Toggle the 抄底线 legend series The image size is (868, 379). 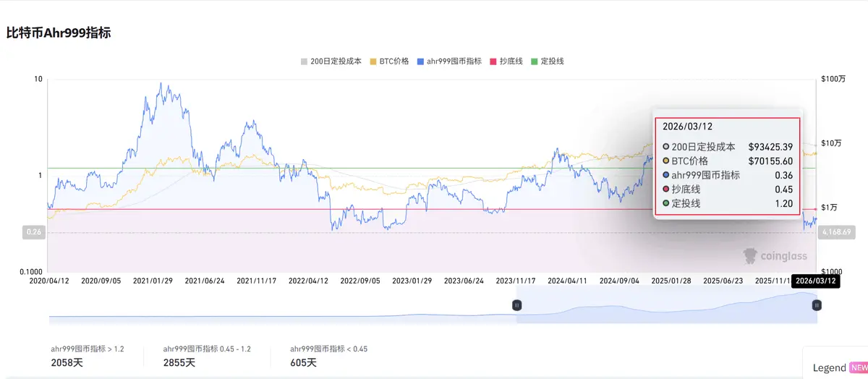click(x=506, y=61)
